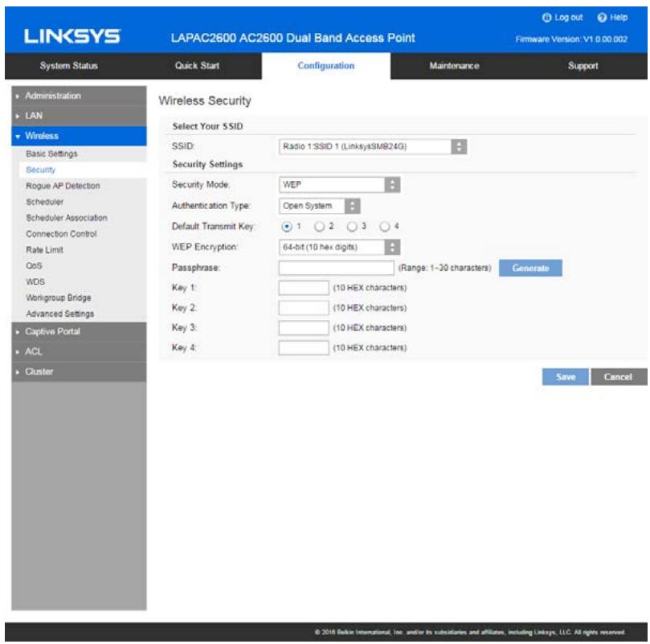This screenshot has width=650, height=644.
Task: Switch to the System Status tab
Action: 69,66
